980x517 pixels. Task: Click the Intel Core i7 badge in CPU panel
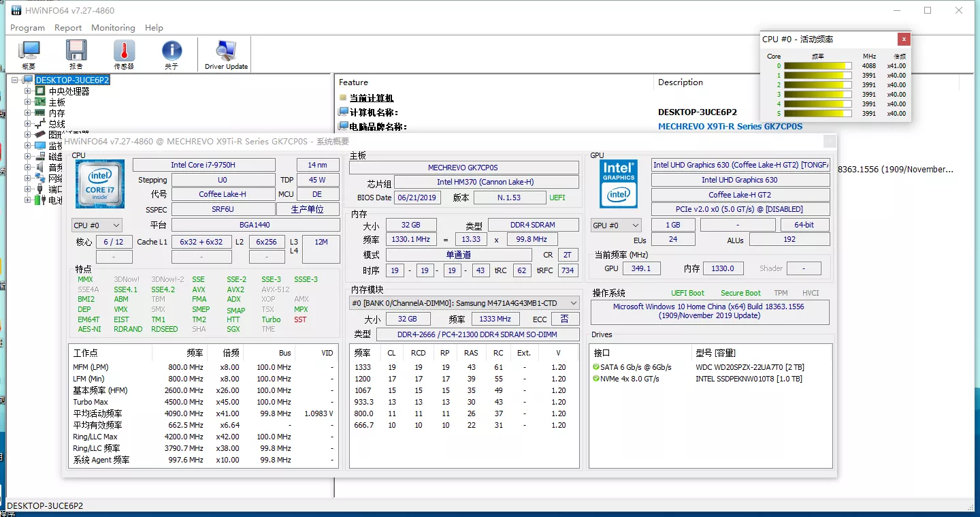(99, 184)
